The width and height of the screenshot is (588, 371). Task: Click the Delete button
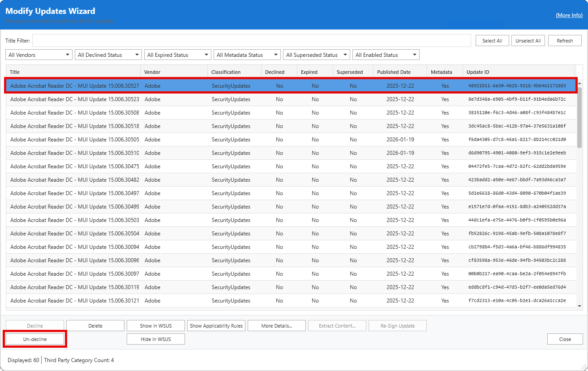(95, 326)
